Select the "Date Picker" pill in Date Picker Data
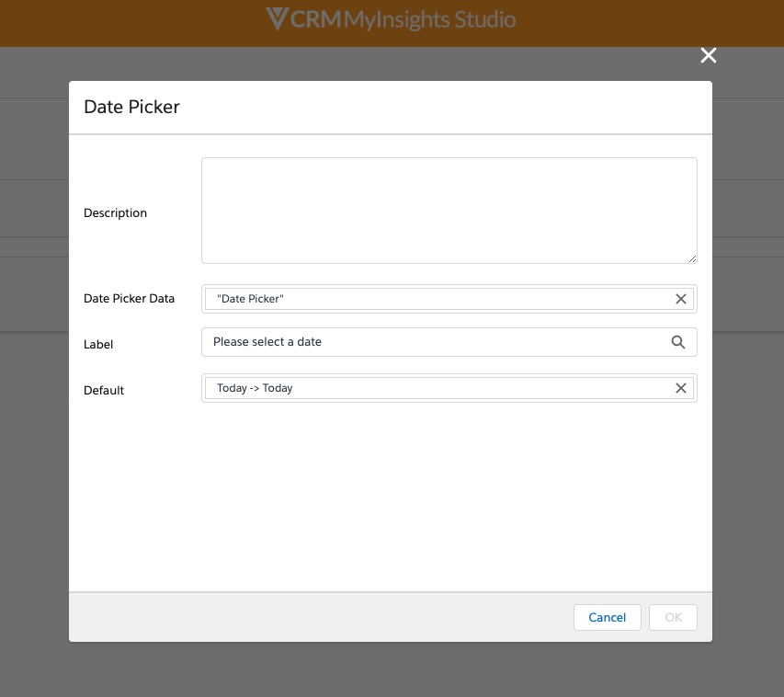This screenshot has width=784, height=697. (x=250, y=299)
